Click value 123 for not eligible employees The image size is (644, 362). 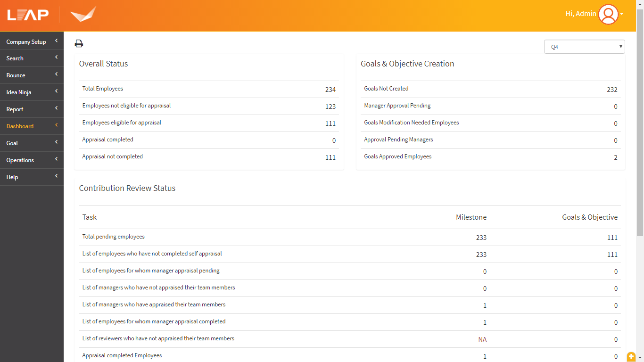click(x=330, y=107)
